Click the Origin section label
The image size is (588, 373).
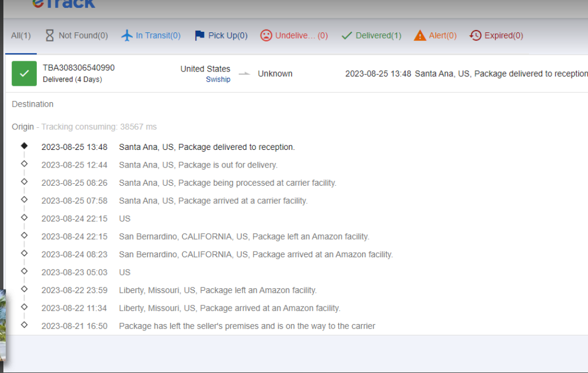[x=23, y=127]
